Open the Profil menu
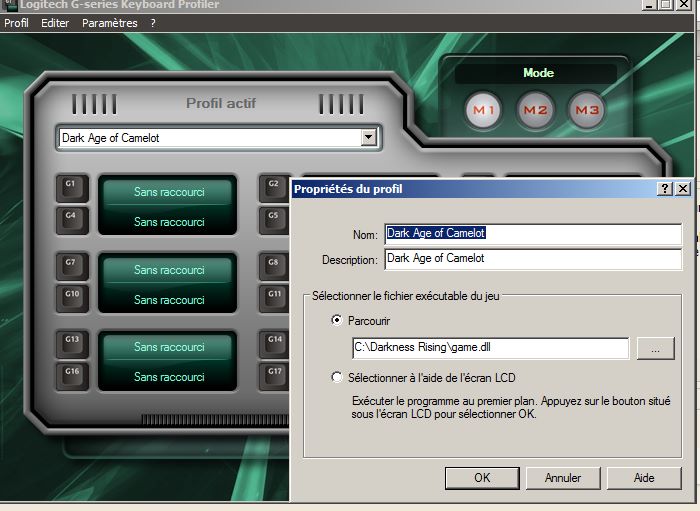The width and height of the screenshot is (700, 511). [x=17, y=23]
